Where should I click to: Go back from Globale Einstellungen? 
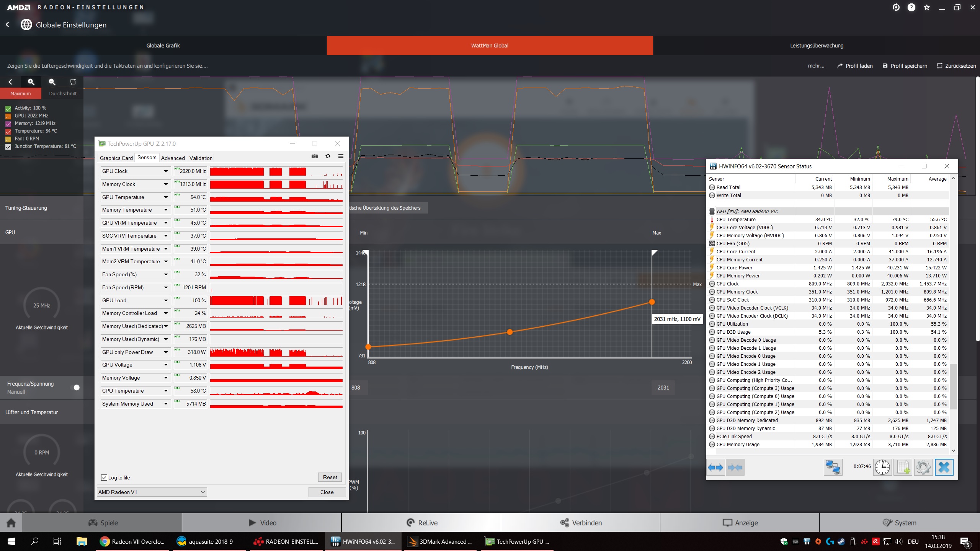(x=8, y=25)
